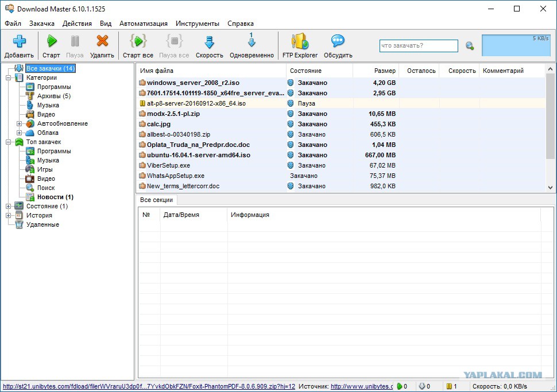This screenshot has height=392, width=557.
Task: Click the Добавить (Add) plus icon
Action: [19, 41]
